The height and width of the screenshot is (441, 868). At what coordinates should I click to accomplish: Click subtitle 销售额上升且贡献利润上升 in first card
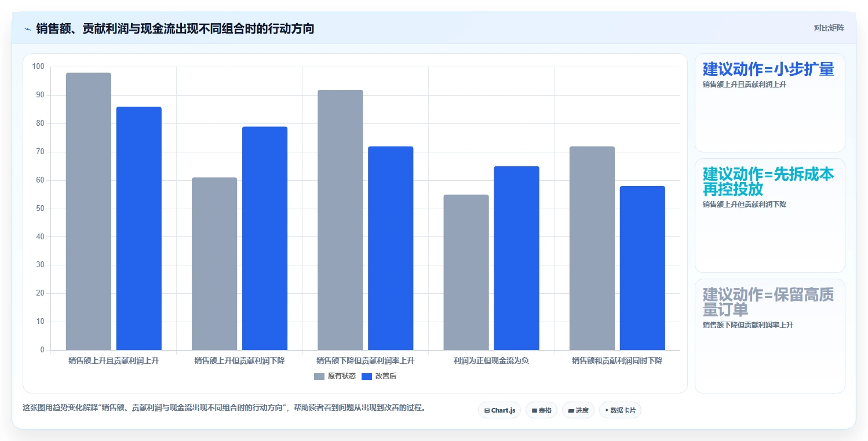tap(745, 84)
